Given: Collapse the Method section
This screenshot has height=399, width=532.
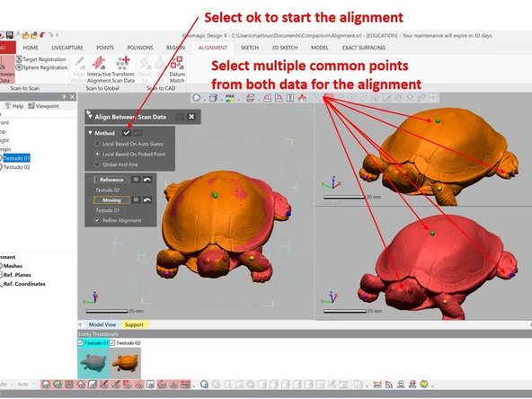Looking at the screenshot, I should pyautogui.click(x=90, y=133).
